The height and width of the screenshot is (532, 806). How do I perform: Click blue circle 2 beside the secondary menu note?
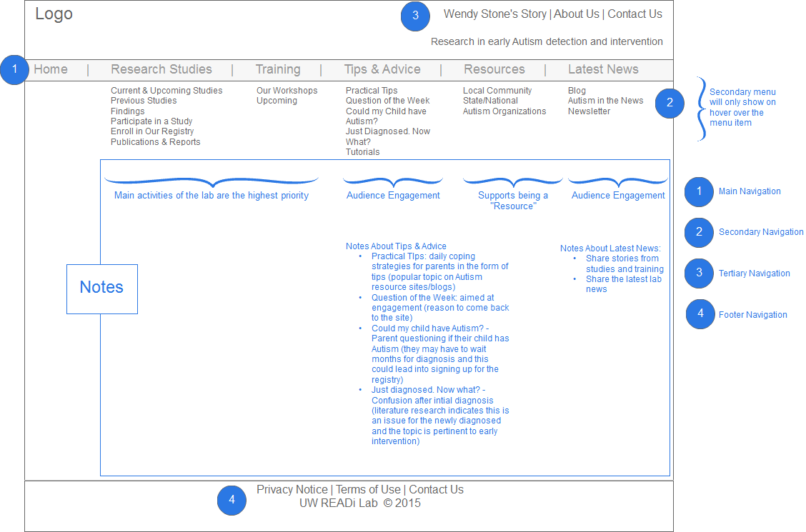pyautogui.click(x=670, y=103)
